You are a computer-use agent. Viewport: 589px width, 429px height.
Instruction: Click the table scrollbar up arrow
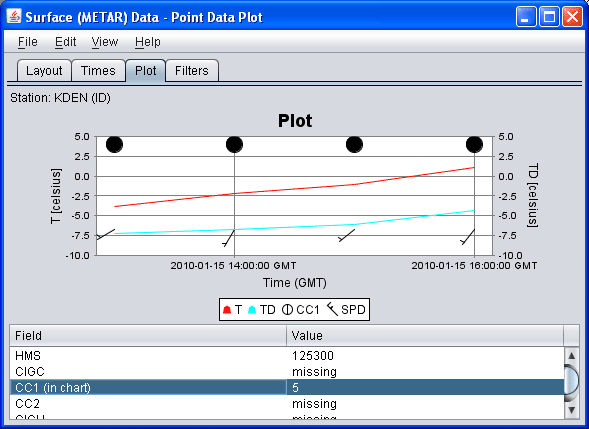click(571, 355)
